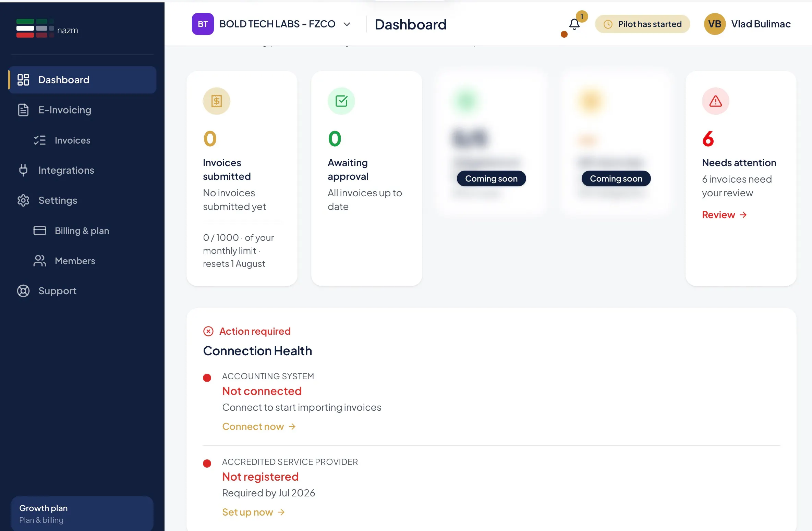Image resolution: width=812 pixels, height=531 pixels.
Task: Click the arrow beside Review
Action: click(x=743, y=215)
